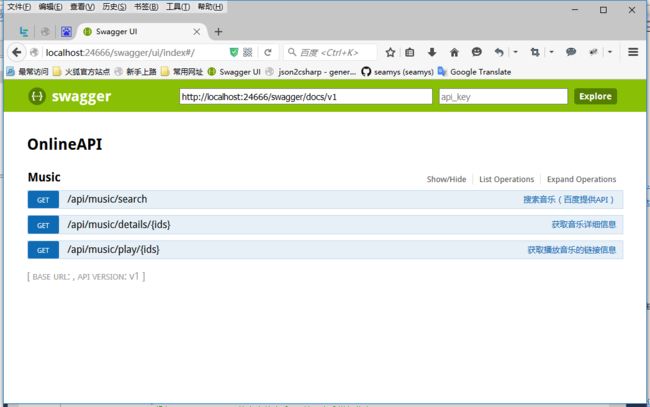Open the first pinned tab icon
This screenshot has width=650, height=407.
(x=24, y=32)
